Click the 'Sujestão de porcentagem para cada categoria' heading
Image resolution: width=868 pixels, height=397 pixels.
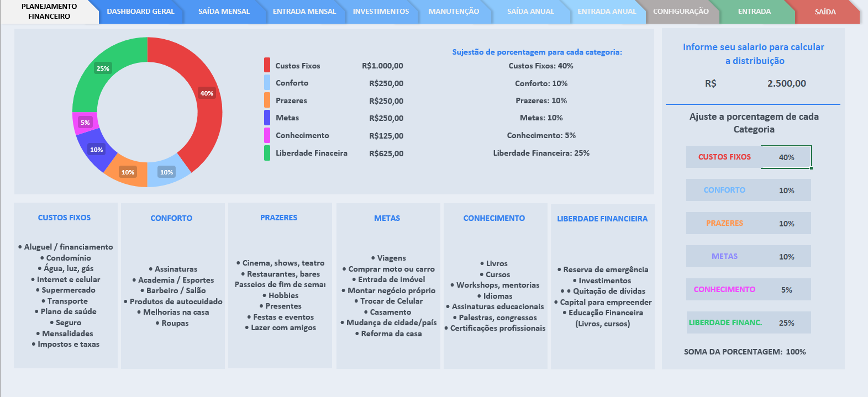[x=537, y=52]
